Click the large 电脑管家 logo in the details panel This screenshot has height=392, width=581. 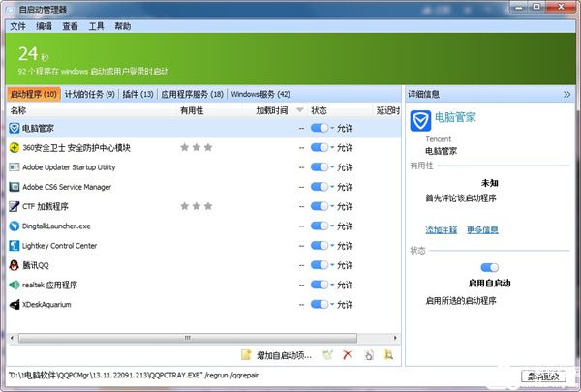[x=420, y=121]
